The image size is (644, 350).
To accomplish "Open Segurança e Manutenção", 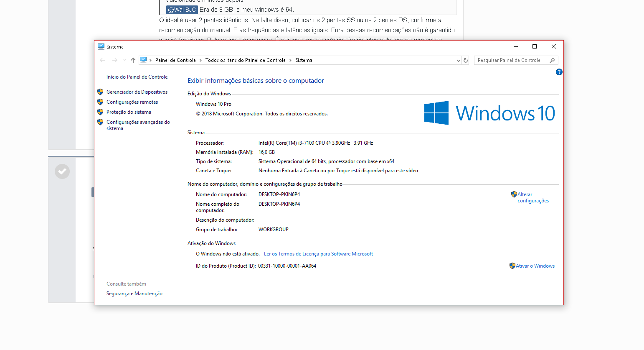I will tap(134, 294).
